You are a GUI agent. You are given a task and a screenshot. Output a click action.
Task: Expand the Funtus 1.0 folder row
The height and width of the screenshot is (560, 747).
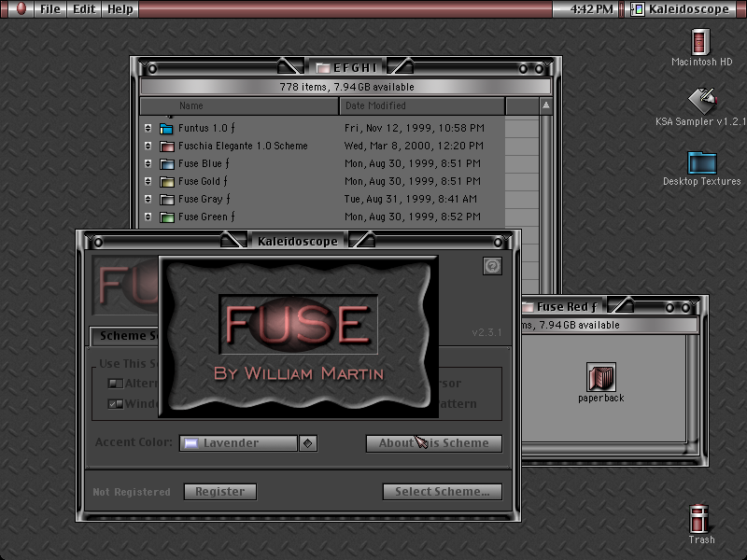(148, 128)
